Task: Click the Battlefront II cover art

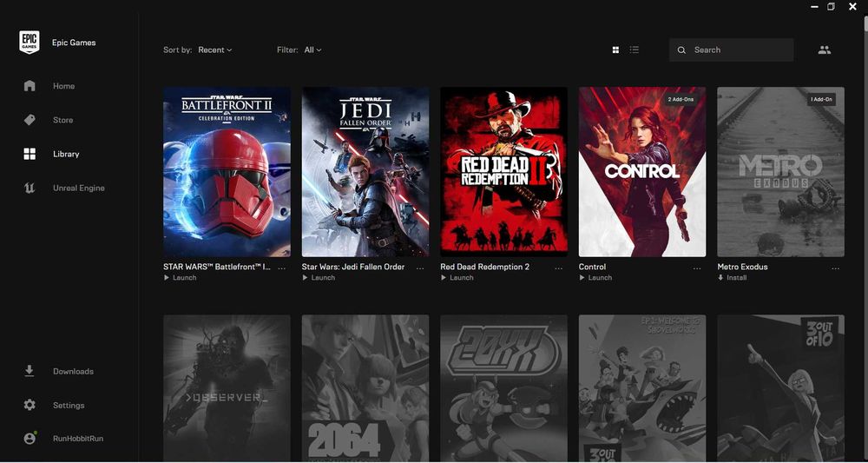Action: (x=227, y=172)
